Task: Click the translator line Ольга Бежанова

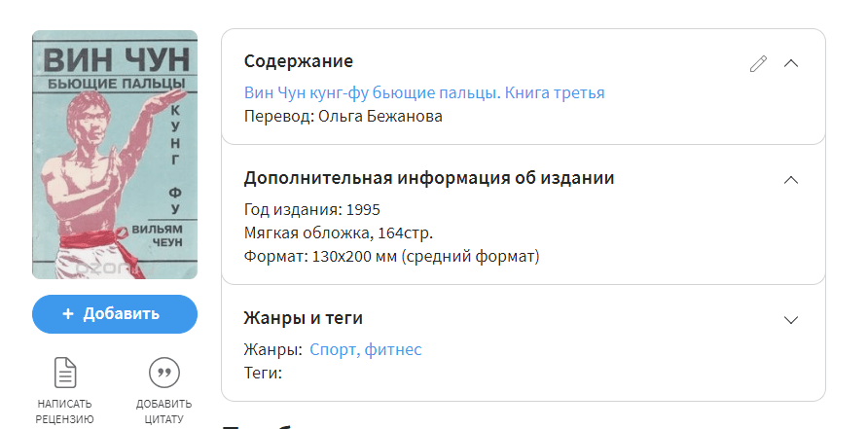Action: tap(343, 117)
